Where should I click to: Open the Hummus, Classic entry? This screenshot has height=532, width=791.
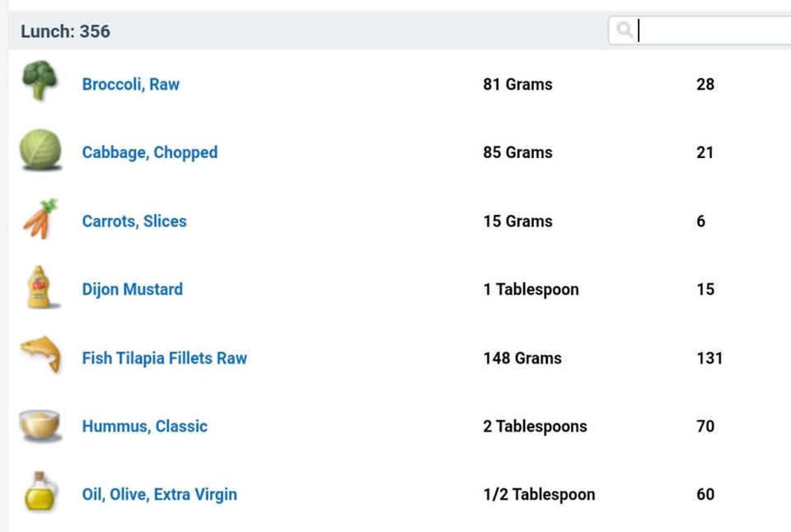[x=144, y=427]
